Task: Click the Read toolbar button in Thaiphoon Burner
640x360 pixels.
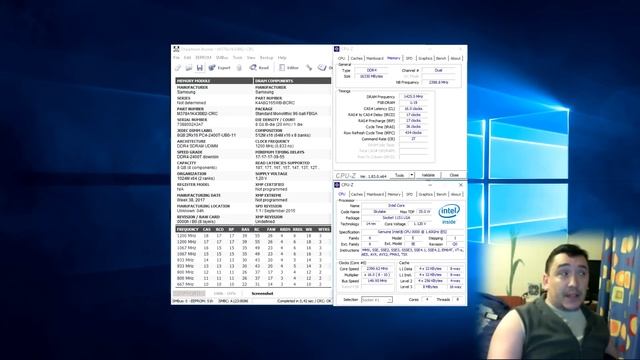Action: pos(260,68)
